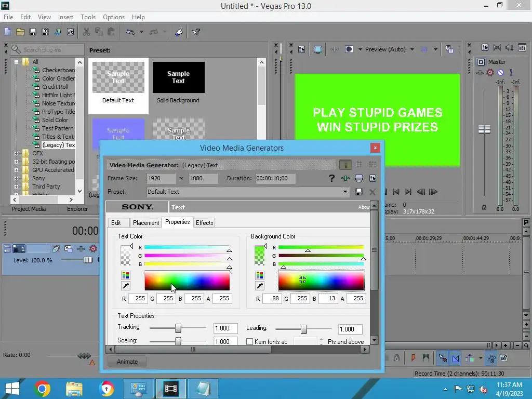
Task: Create a new project via toolbar icon
Action: (x=7, y=32)
